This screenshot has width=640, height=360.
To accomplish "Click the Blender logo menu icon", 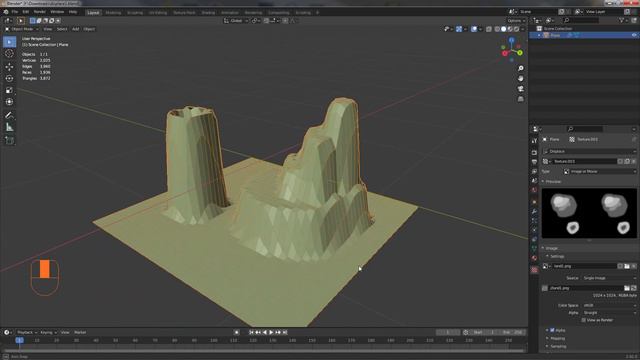I will point(6,12).
